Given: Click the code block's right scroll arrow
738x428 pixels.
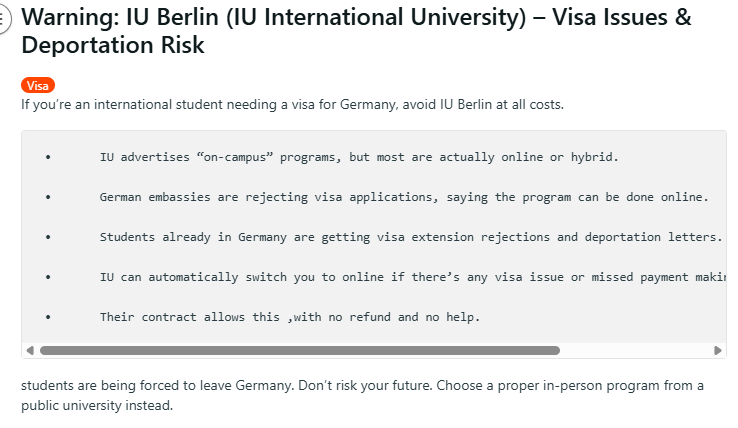Looking at the screenshot, I should pos(718,350).
